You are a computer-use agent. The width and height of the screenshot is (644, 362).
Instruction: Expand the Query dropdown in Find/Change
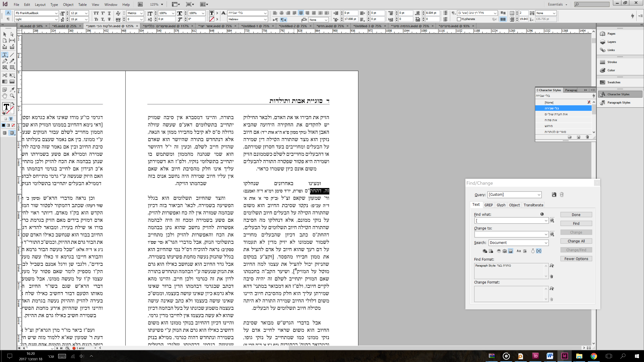coord(539,195)
